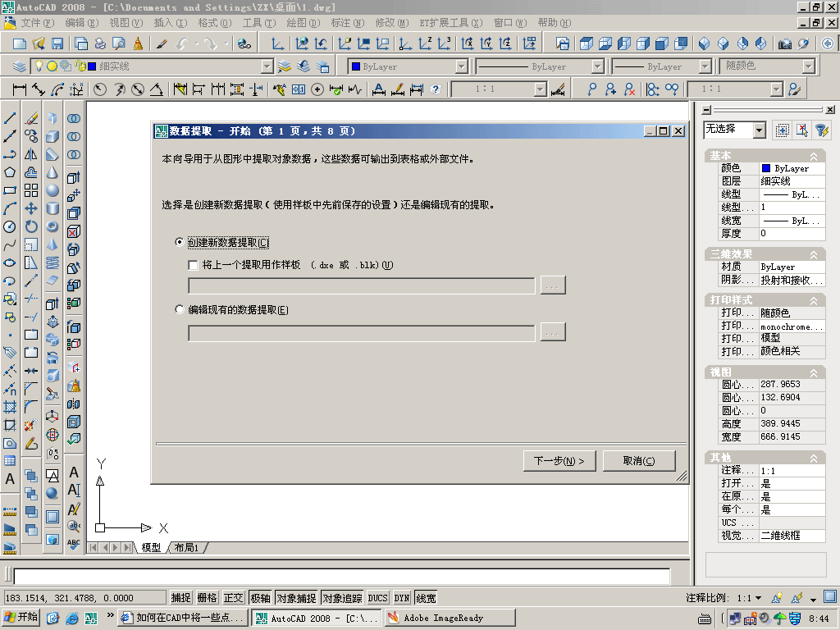Switch to the 布局1 layout tab

tap(186, 547)
